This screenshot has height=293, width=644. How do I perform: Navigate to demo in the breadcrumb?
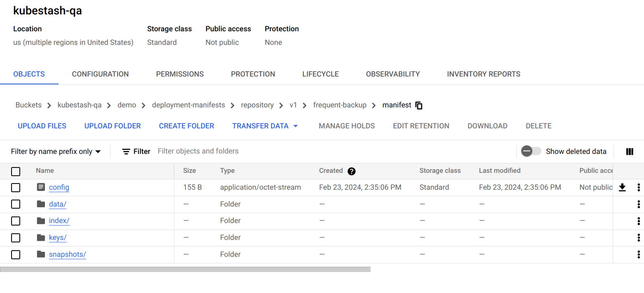[x=127, y=105]
